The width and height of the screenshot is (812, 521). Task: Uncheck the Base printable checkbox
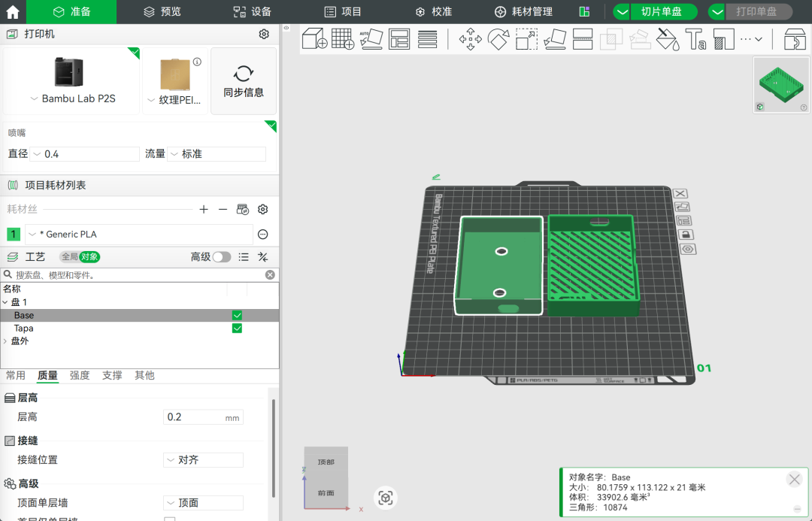click(237, 316)
